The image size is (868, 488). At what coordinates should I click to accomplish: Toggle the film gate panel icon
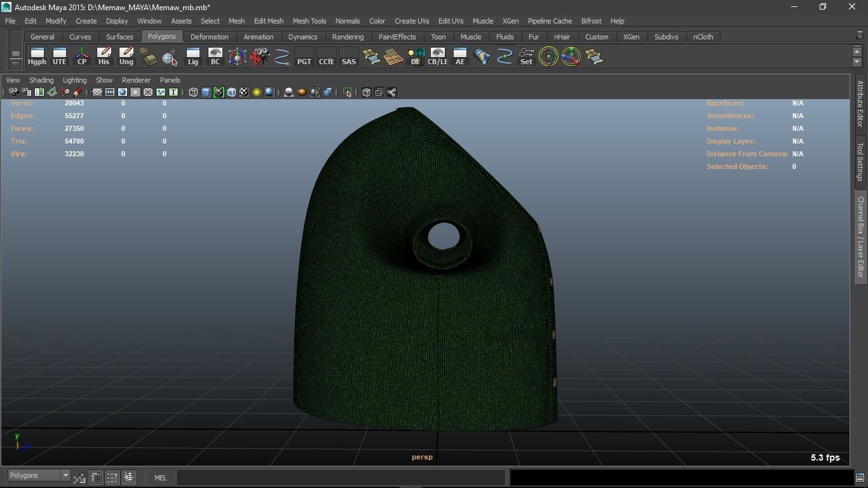click(x=110, y=92)
